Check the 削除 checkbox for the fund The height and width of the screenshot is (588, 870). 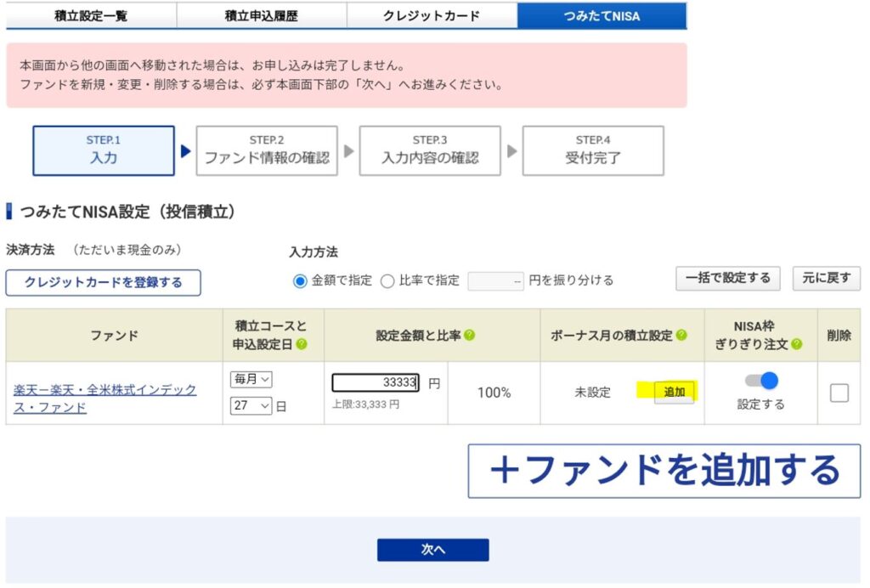839,393
